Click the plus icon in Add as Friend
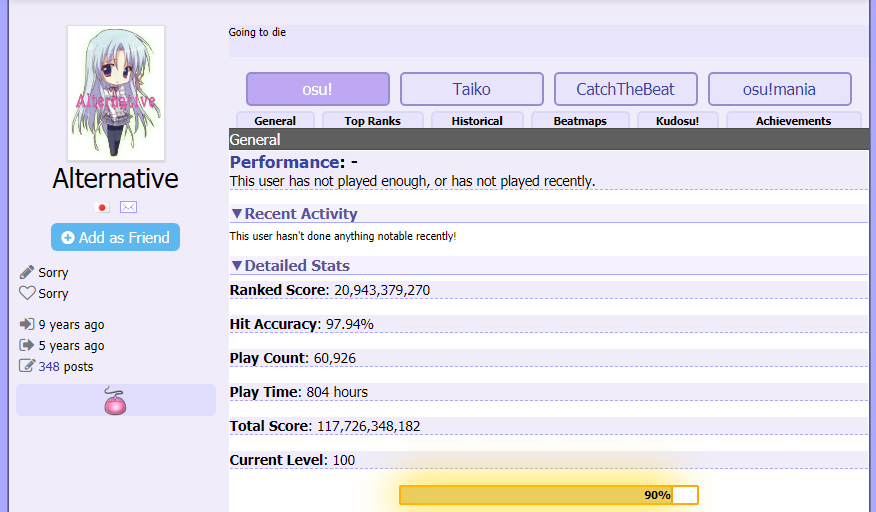 point(68,238)
